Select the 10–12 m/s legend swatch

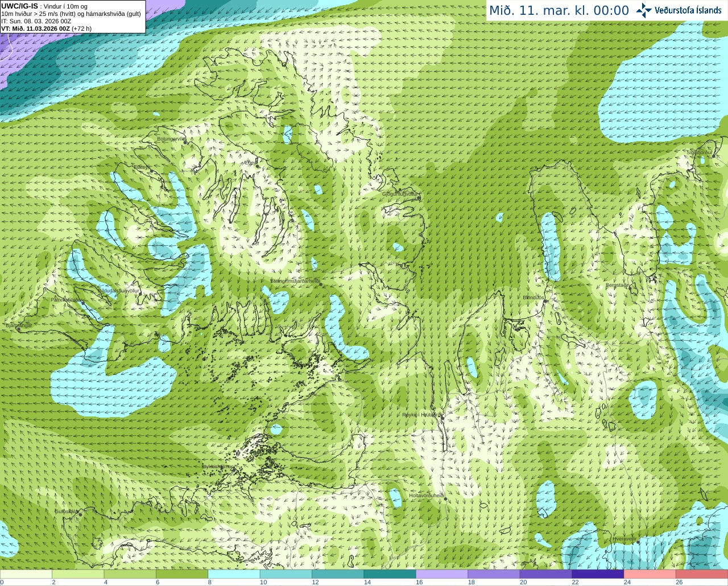click(x=286, y=574)
